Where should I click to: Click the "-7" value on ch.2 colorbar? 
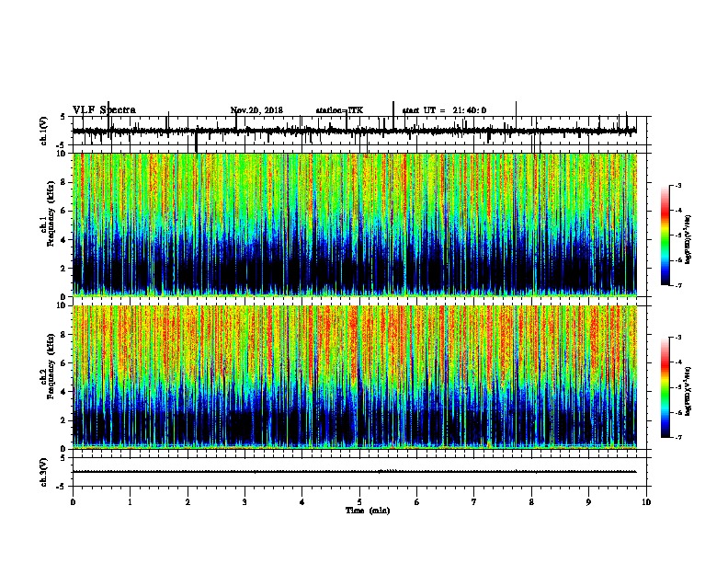pos(678,438)
